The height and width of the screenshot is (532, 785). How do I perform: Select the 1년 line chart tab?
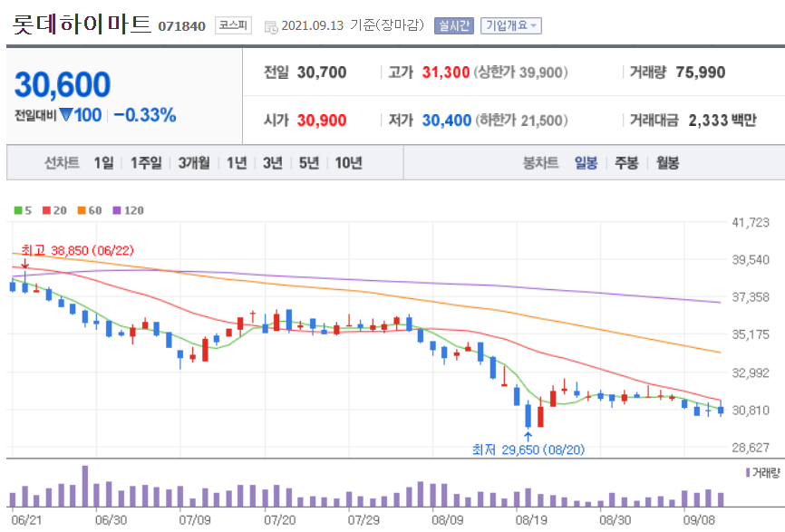pyautogui.click(x=237, y=162)
